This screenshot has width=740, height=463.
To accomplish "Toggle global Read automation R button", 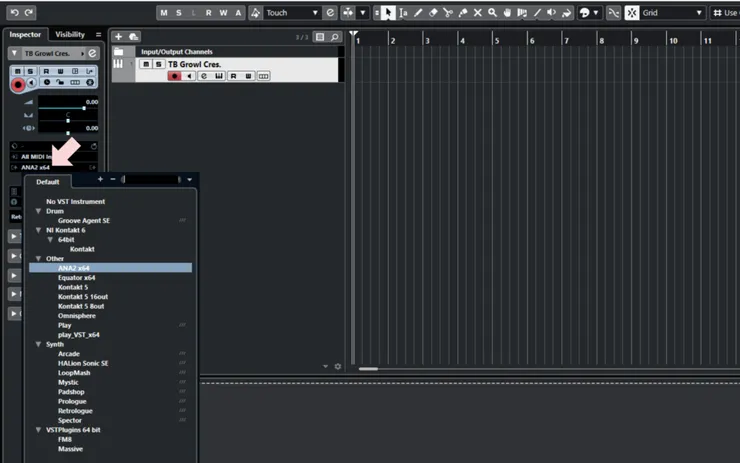I will pyautogui.click(x=209, y=13).
